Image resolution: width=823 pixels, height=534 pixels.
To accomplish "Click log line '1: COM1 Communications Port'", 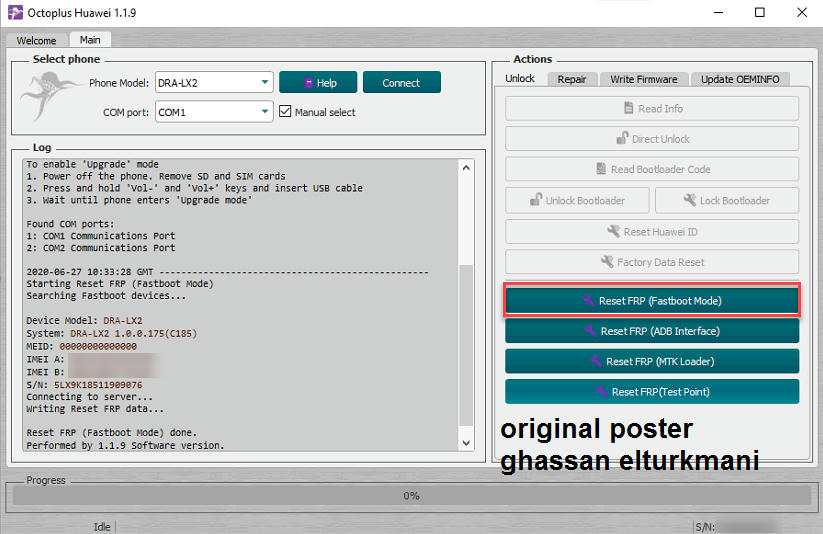I will point(101,236).
